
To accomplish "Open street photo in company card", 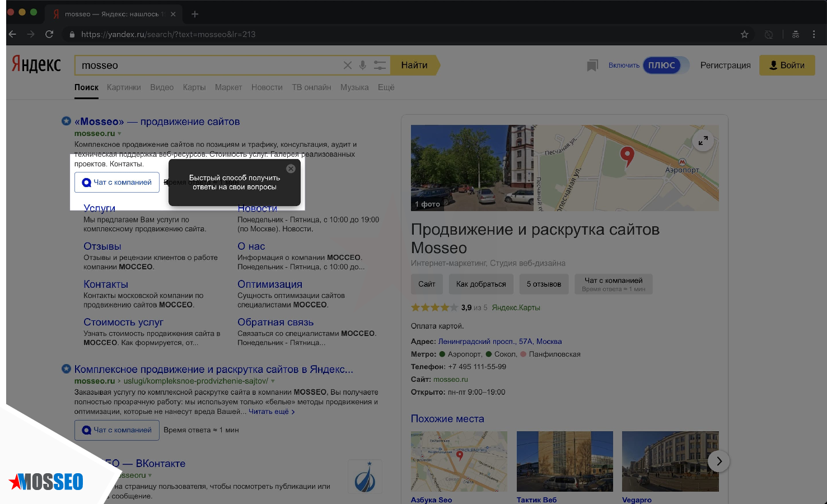I will (472, 168).
